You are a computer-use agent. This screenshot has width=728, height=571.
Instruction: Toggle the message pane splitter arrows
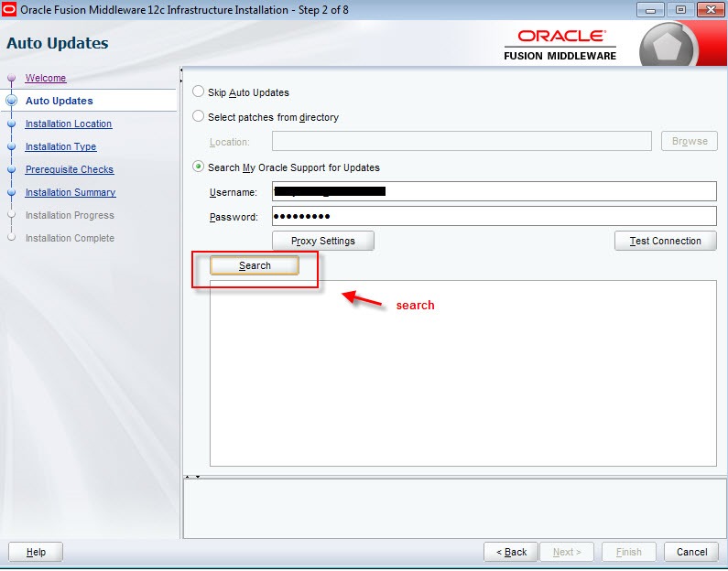192,477
